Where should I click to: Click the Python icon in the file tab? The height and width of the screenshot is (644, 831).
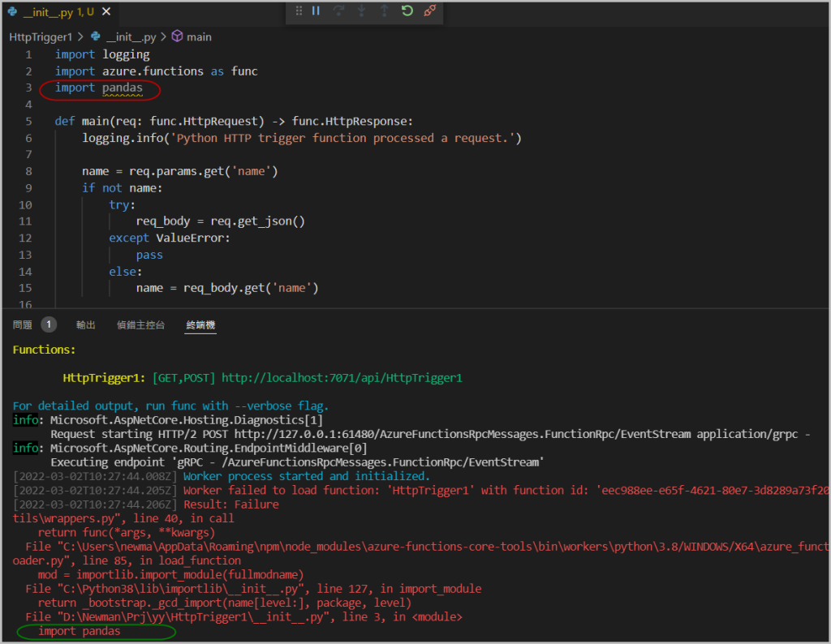[13, 12]
